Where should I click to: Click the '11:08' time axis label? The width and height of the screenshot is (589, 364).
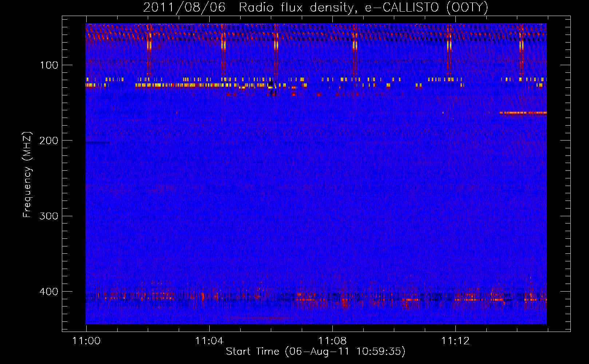332,341
